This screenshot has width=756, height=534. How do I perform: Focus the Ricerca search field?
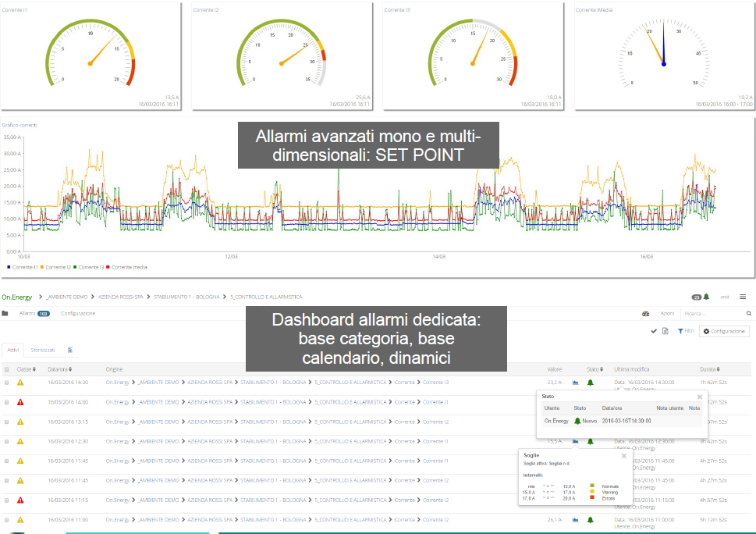click(x=712, y=314)
